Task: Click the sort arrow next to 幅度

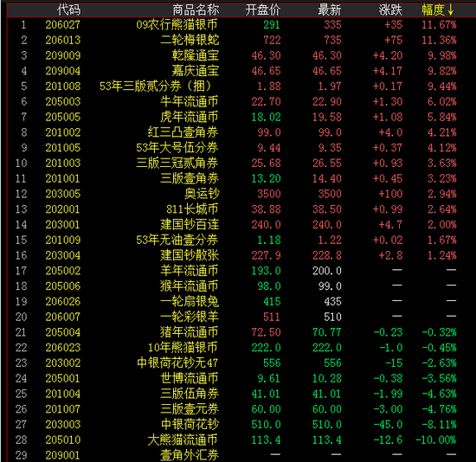Action: click(451, 10)
